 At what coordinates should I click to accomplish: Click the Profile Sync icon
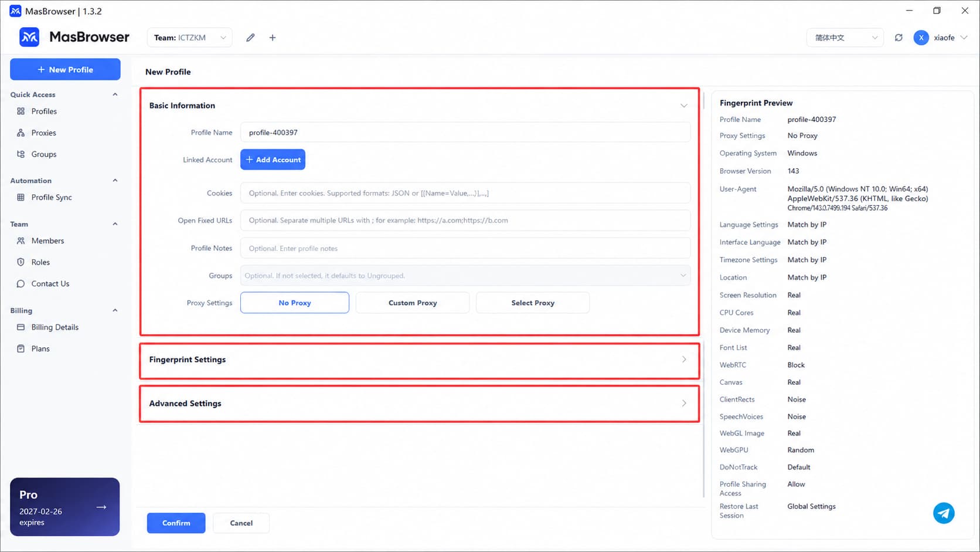[x=21, y=198]
